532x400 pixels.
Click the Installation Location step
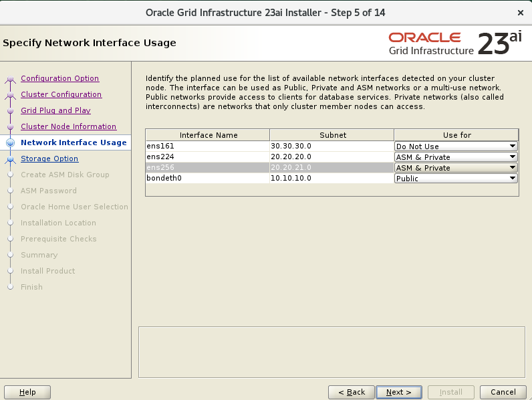pyautogui.click(x=58, y=223)
